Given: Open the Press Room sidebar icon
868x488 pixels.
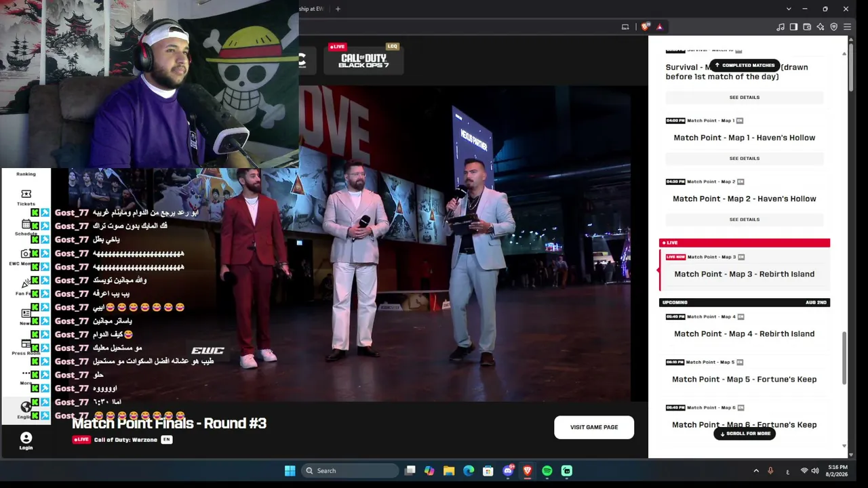Looking at the screenshot, I should click(x=26, y=344).
